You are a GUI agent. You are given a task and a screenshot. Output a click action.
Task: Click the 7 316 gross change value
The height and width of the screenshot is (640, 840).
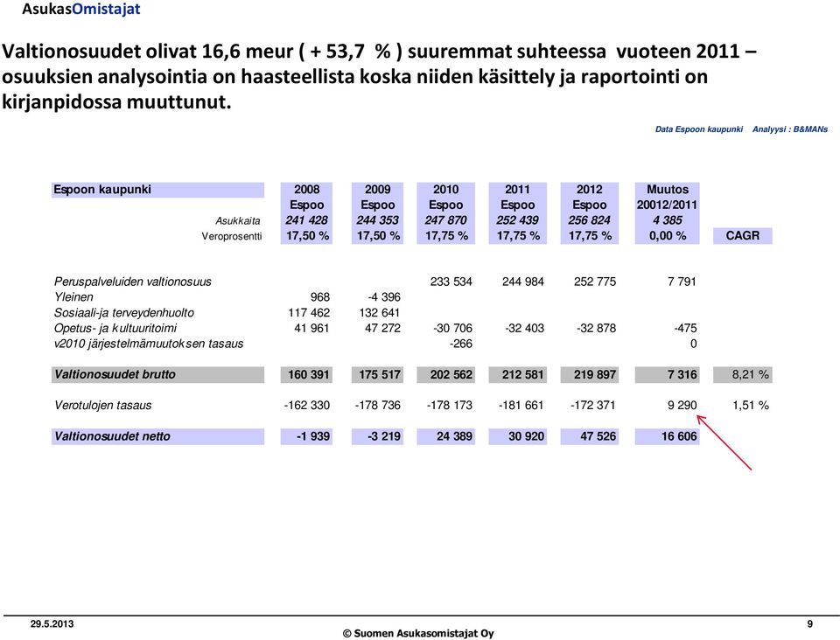pyautogui.click(x=667, y=374)
